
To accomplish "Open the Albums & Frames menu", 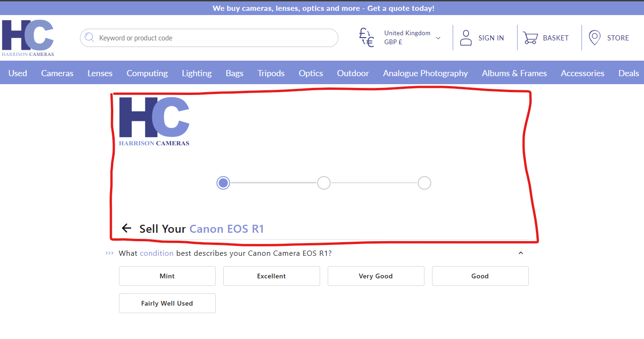I will point(514,73).
